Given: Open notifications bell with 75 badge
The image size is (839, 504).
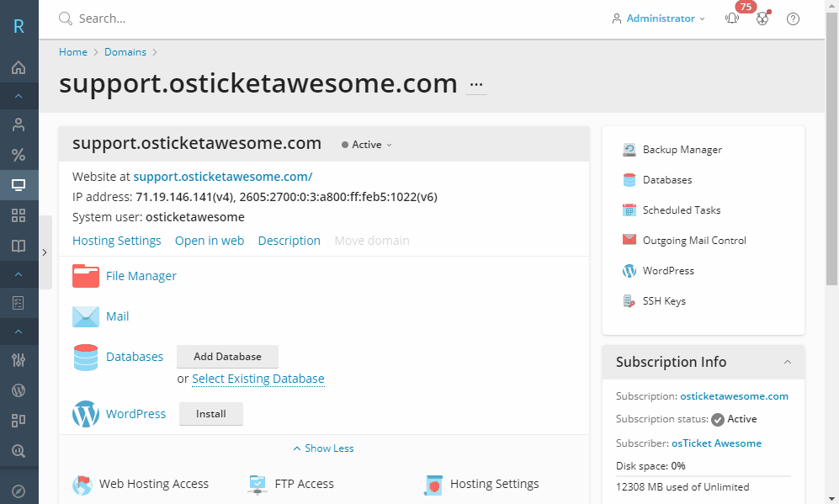Looking at the screenshot, I should click(732, 19).
